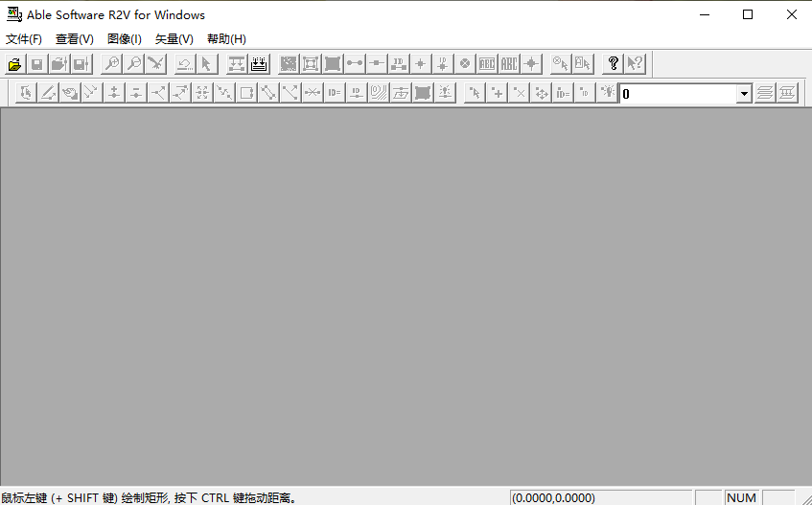Click the line with two endpoint dots icon

pyautogui.click(x=354, y=63)
